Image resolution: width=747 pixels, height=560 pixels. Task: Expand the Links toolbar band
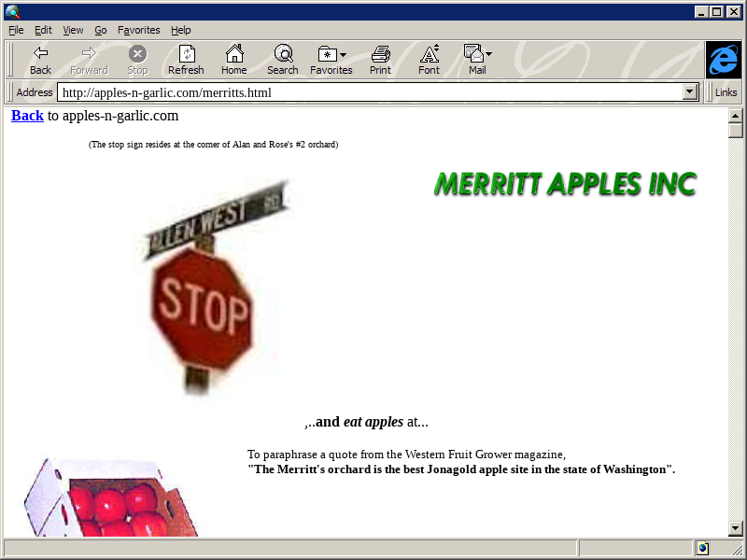point(726,92)
